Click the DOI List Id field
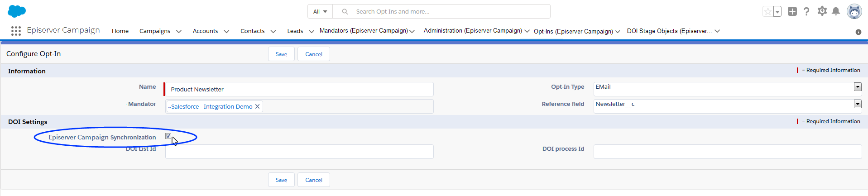Screen dimensions: 868x196 pyautogui.click(x=299, y=152)
